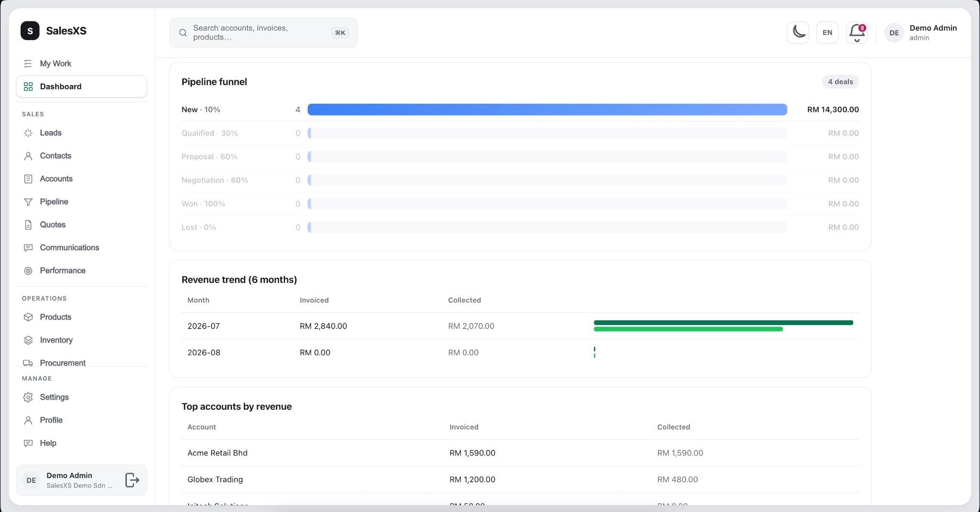Click the Contacts person icon
This screenshot has width=980, height=512.
pyautogui.click(x=28, y=156)
